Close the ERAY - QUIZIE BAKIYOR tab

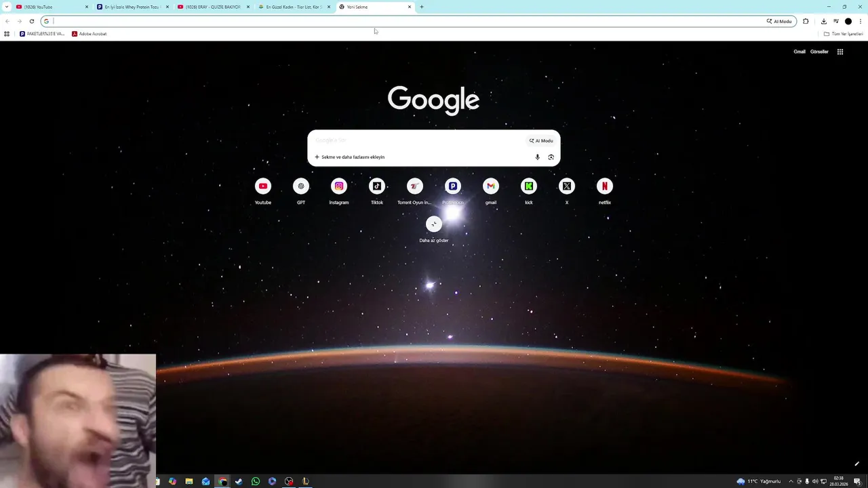(x=248, y=7)
